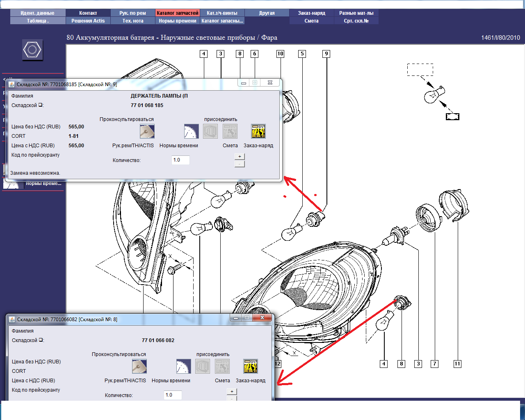Image resolution: width=525 pixels, height=420 pixels.
Task: Click the part number 77 01 066 082
Action: coord(158,340)
